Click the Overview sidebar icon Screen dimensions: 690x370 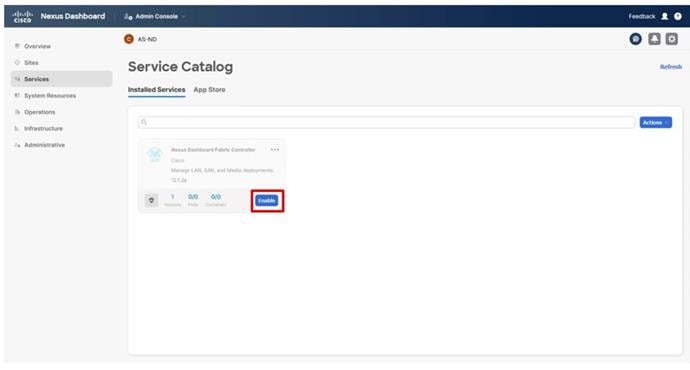coord(17,46)
